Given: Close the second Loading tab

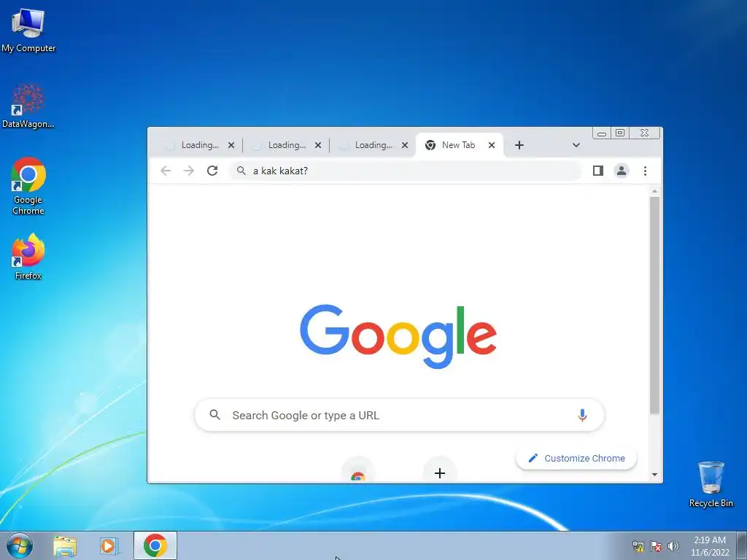Looking at the screenshot, I should pos(318,145).
